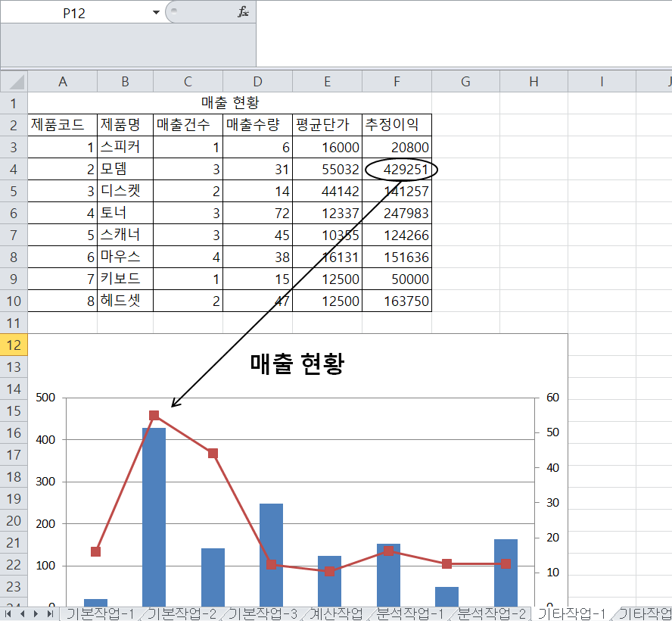Select the red marker on the line's peak

pos(154,415)
